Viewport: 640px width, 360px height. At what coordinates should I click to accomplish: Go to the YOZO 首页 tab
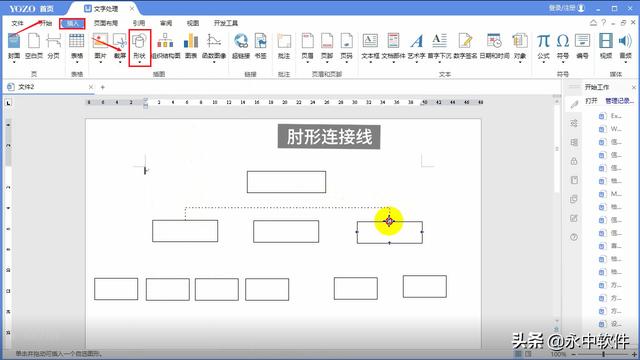click(31, 8)
